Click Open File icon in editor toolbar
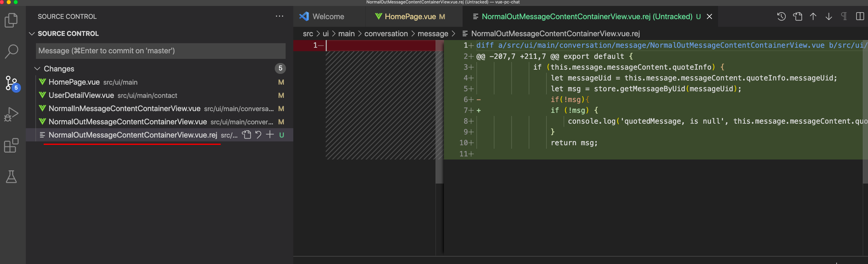 click(x=797, y=16)
